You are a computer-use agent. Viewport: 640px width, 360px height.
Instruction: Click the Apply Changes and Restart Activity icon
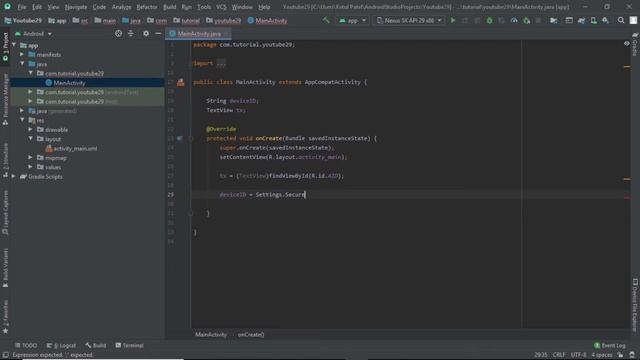[464, 20]
